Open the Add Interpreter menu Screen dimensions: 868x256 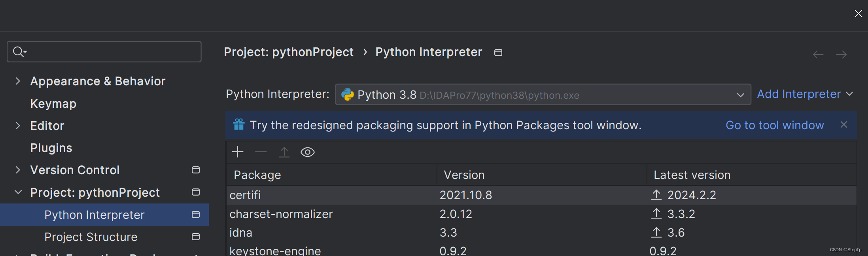[805, 94]
